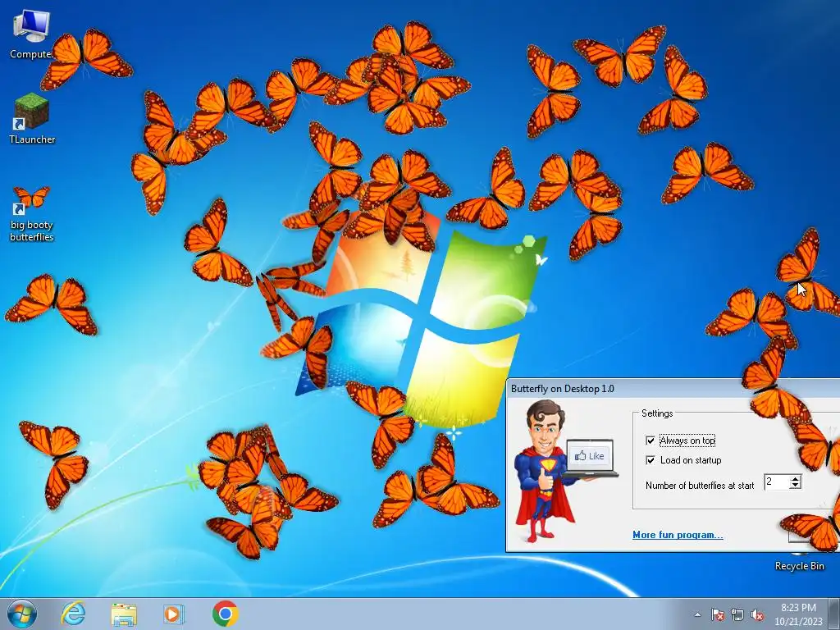
Task: Open Windows Explorer folder on taskbar
Action: coord(124,614)
